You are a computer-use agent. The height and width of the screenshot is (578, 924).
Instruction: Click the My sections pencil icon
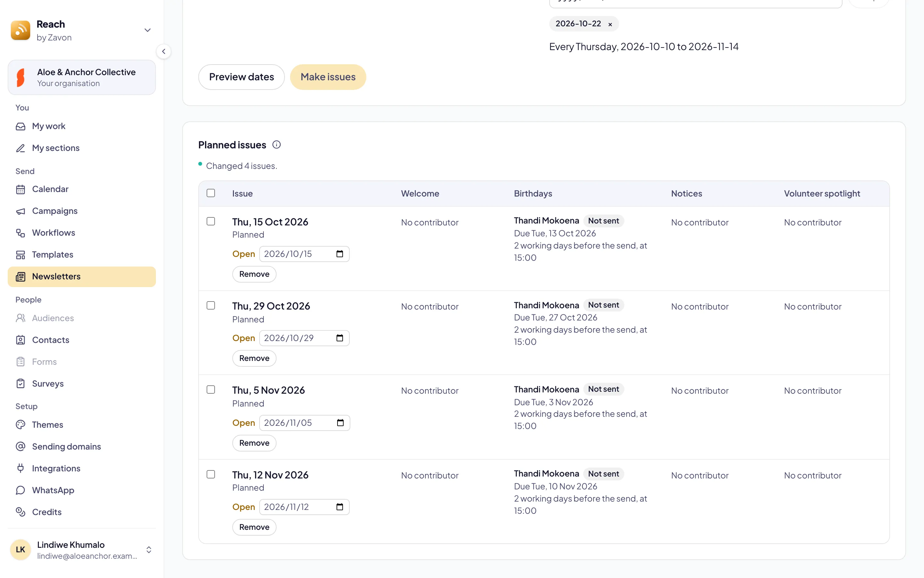click(21, 148)
